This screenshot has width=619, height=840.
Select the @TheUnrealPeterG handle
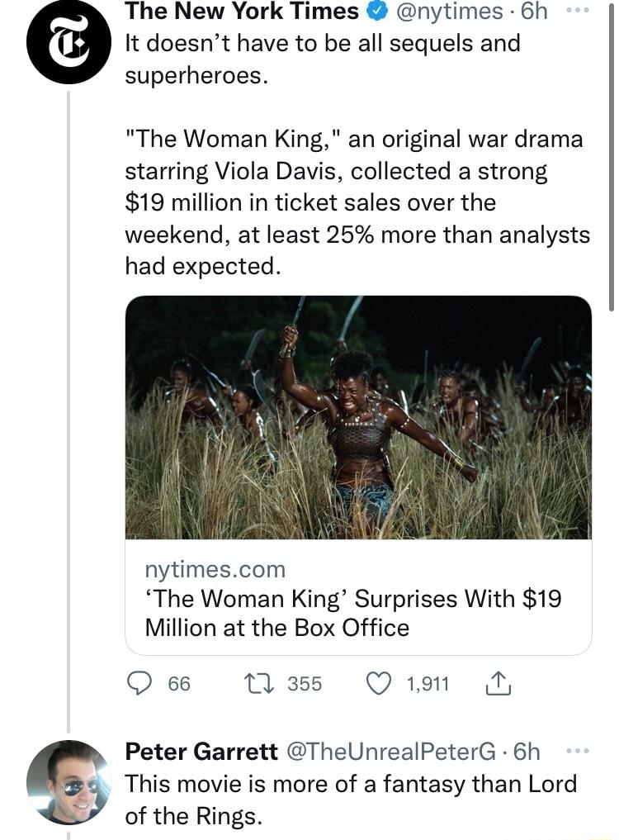386,752
